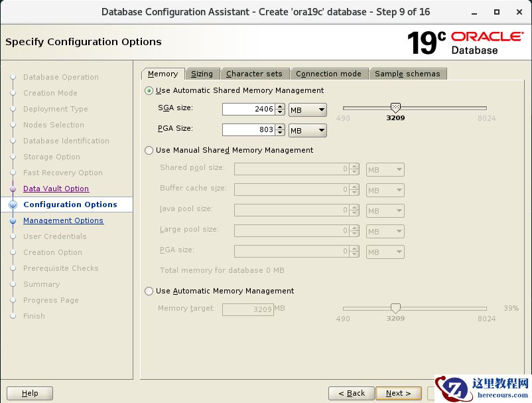The height and width of the screenshot is (403, 532).
Task: Click the 'Prerequisite Checks' step text
Action: coord(61,268)
